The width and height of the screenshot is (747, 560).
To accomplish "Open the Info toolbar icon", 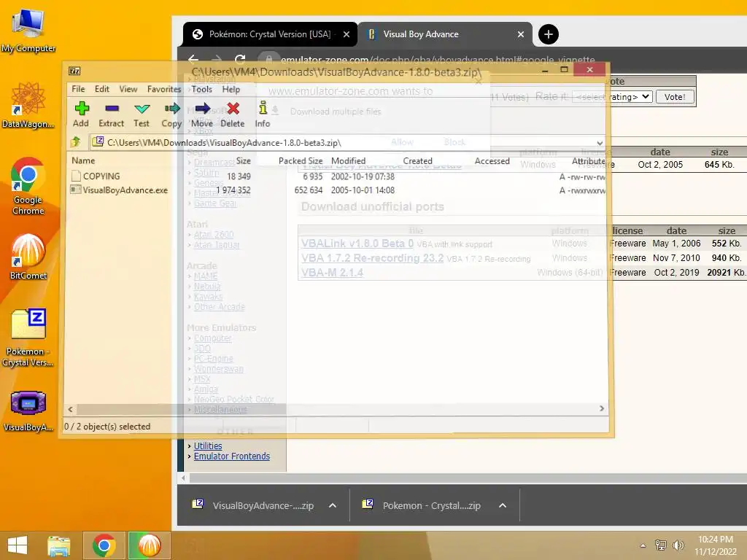I will [263, 114].
